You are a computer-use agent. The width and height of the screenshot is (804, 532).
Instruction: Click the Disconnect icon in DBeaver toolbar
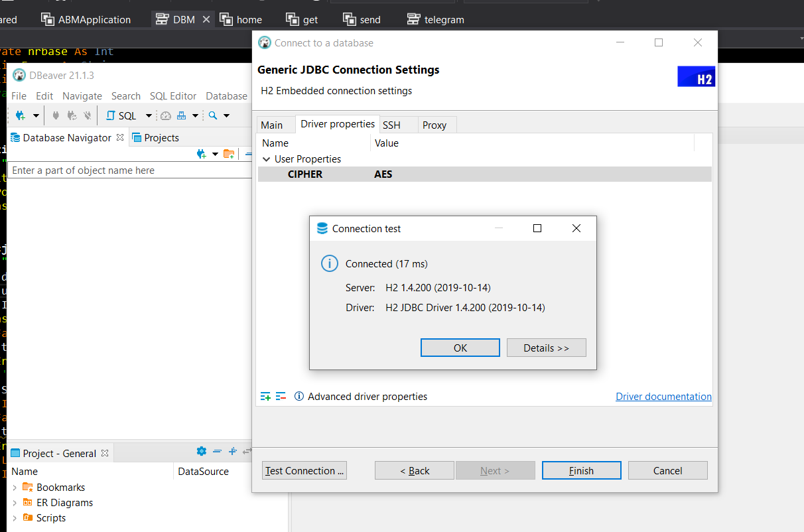88,115
